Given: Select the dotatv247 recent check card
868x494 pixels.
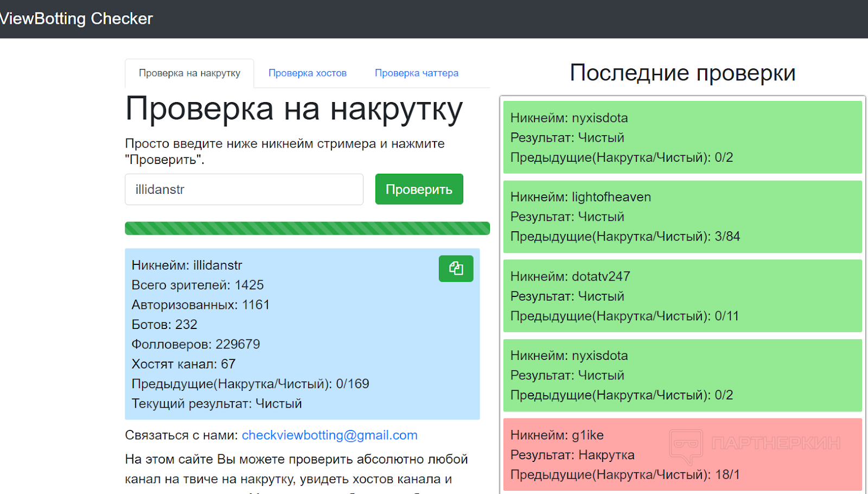Looking at the screenshot, I should (x=682, y=296).
